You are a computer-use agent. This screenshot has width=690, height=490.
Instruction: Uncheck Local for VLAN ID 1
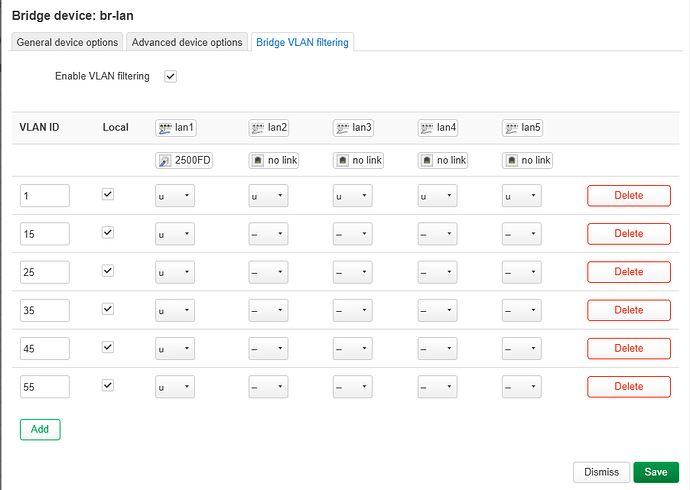click(x=108, y=195)
